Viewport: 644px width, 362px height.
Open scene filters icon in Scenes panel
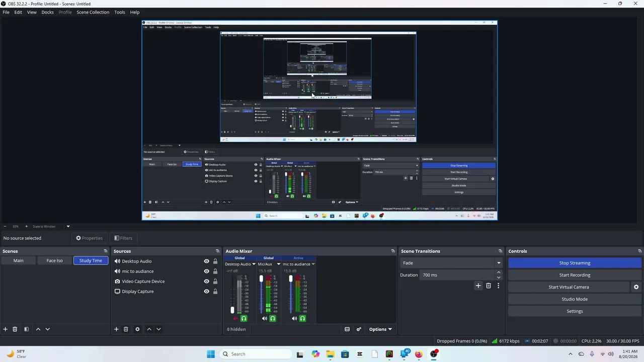pos(26,329)
